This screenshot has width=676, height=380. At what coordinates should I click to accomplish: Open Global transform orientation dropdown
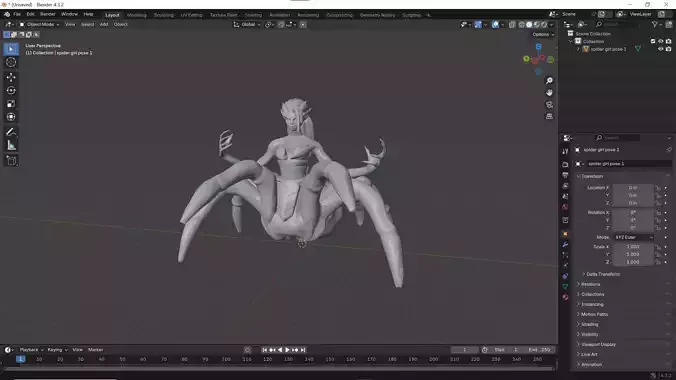[247, 25]
